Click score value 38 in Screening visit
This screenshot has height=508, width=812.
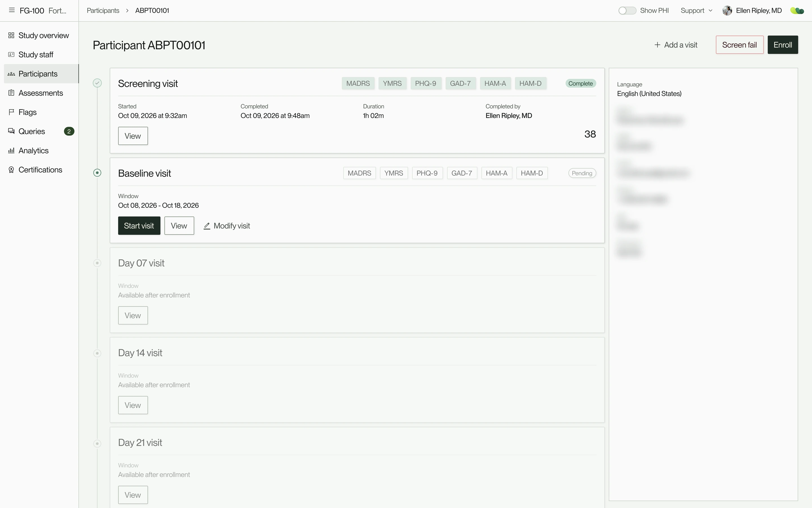(x=590, y=134)
